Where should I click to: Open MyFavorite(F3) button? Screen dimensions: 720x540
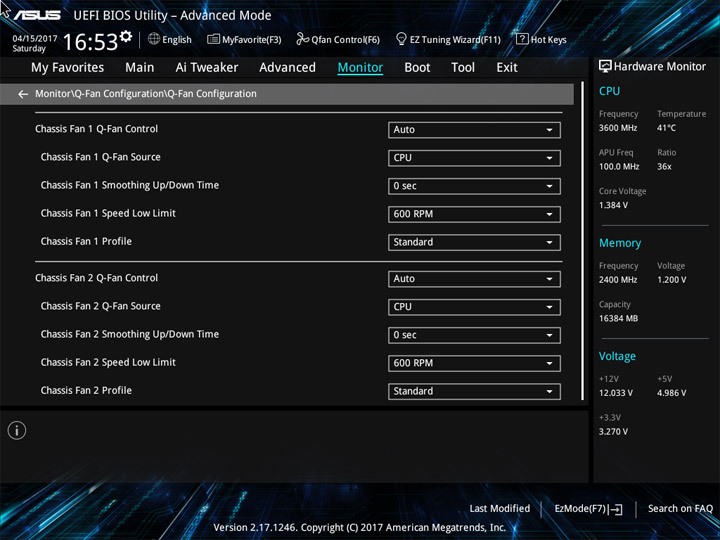pos(244,39)
